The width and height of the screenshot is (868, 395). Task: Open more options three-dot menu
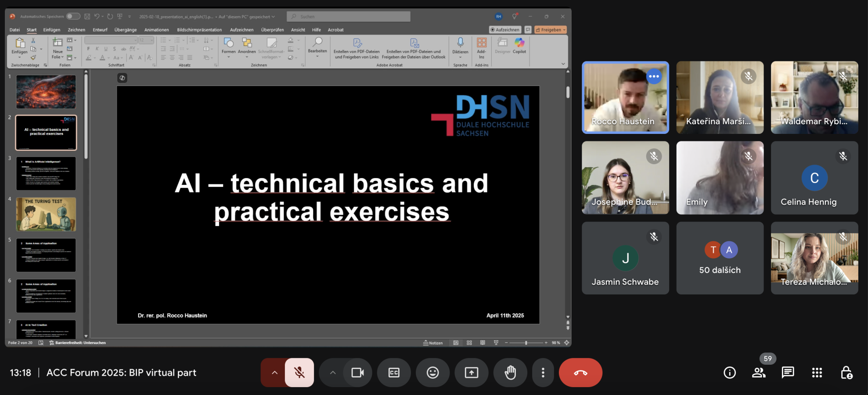(x=543, y=373)
